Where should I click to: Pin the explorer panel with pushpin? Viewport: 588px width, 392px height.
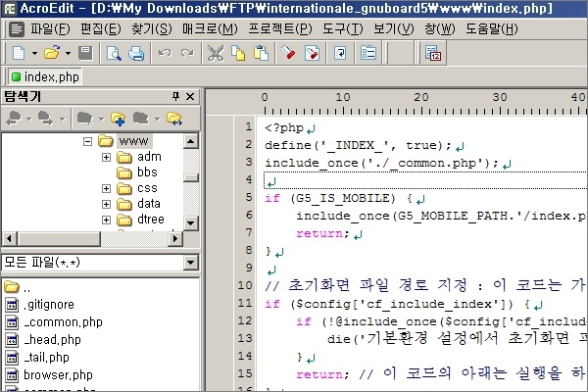176,96
